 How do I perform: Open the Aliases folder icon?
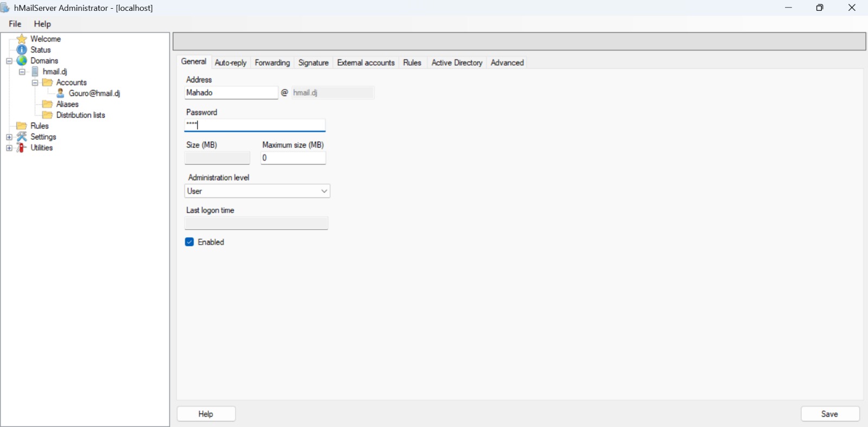pos(48,104)
